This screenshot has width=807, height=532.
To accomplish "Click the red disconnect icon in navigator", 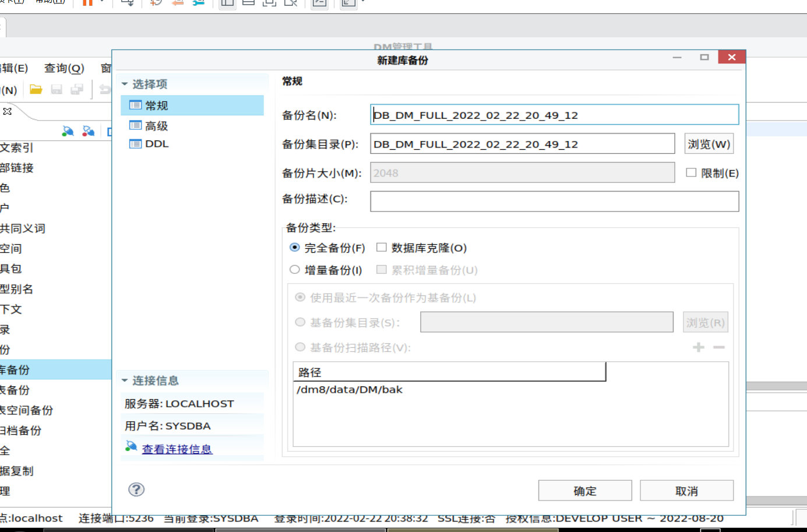I will (x=88, y=131).
